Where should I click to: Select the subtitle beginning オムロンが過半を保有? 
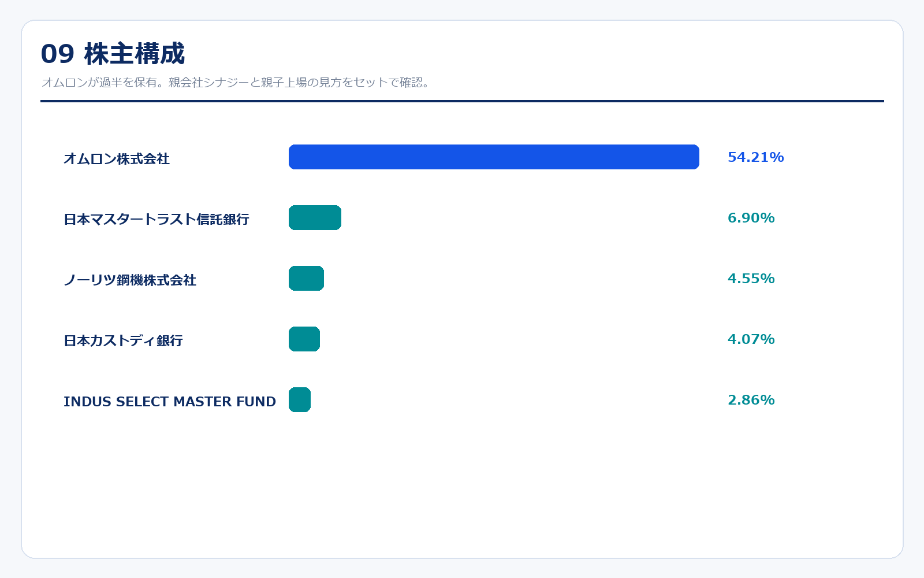click(236, 82)
